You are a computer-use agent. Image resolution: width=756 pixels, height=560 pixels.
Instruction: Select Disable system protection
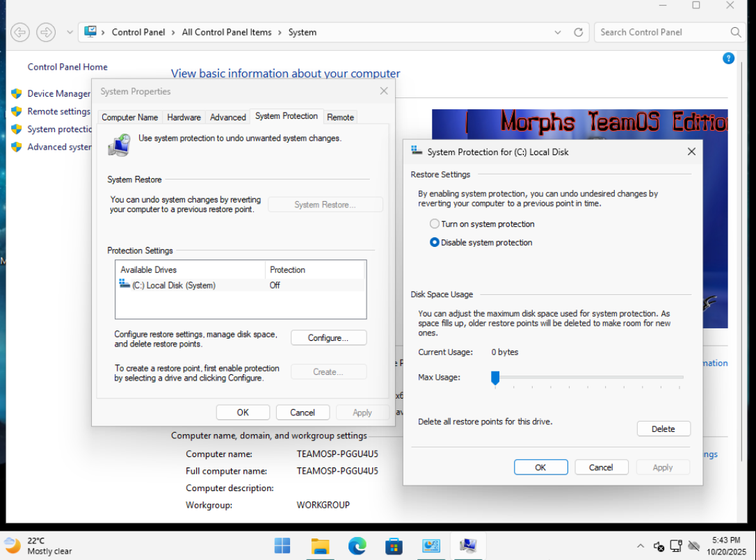pyautogui.click(x=481, y=242)
